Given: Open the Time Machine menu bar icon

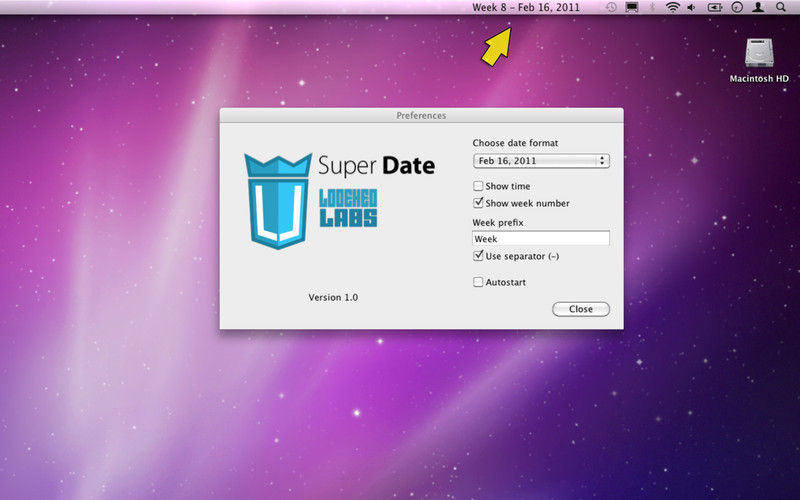Looking at the screenshot, I should 611,7.
